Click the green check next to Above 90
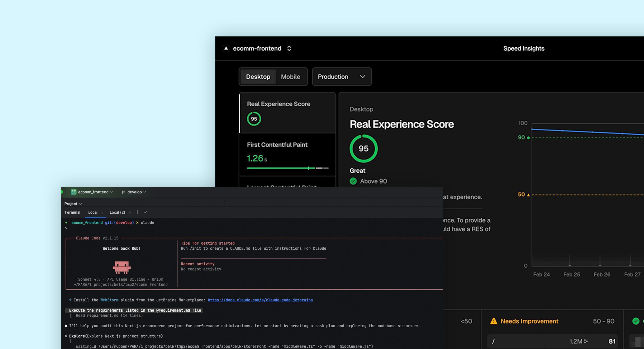This screenshot has height=349, width=644. point(353,181)
